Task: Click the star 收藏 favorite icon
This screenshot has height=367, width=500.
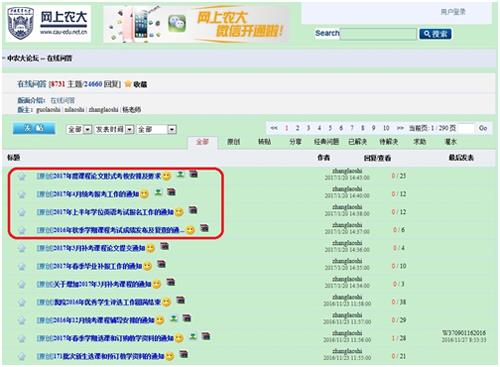Action: [128, 84]
